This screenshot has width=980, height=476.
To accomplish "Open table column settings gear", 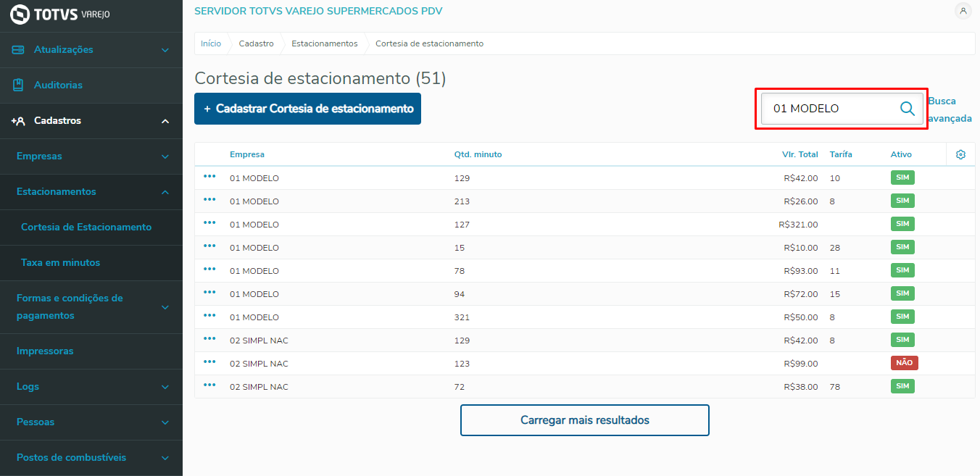I will (x=961, y=154).
